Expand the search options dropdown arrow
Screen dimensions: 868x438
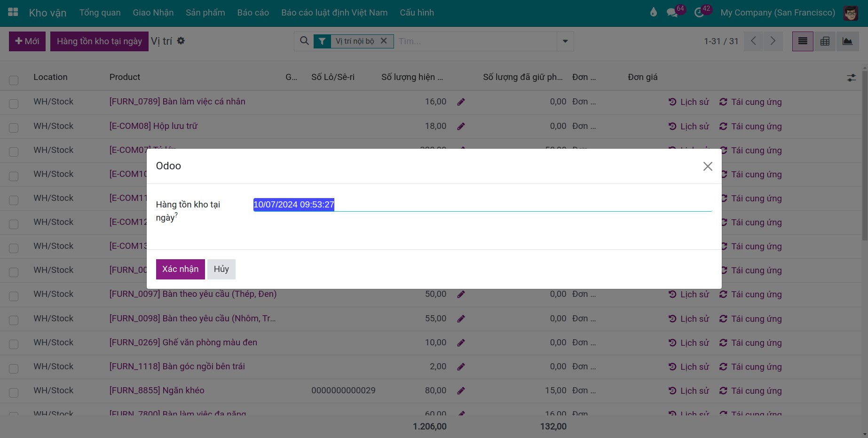click(x=565, y=41)
